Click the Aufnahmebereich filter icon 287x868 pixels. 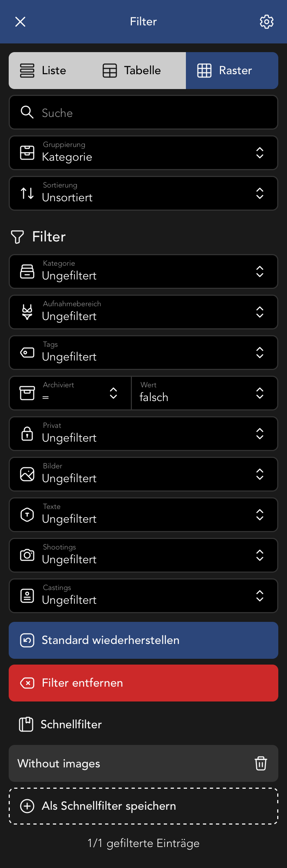coord(27,312)
